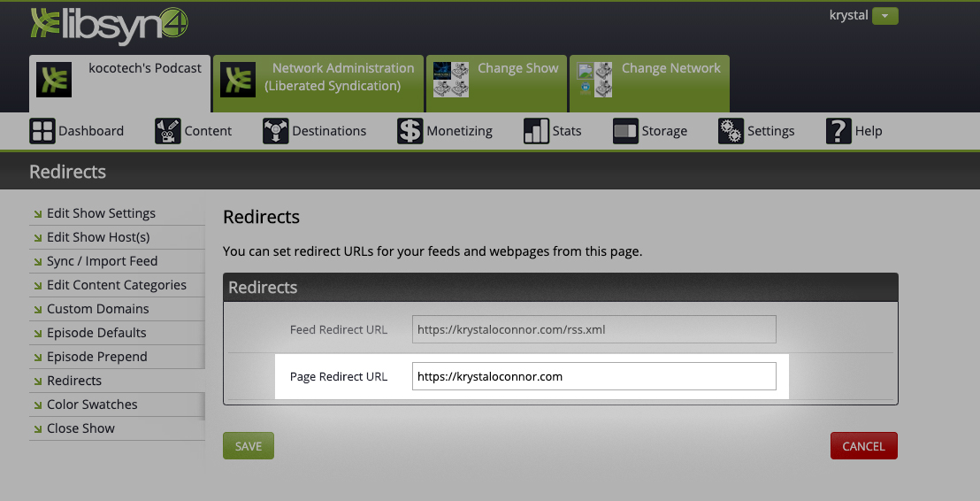Click the Page Redirect URL field
This screenshot has width=980, height=501.
coord(593,376)
